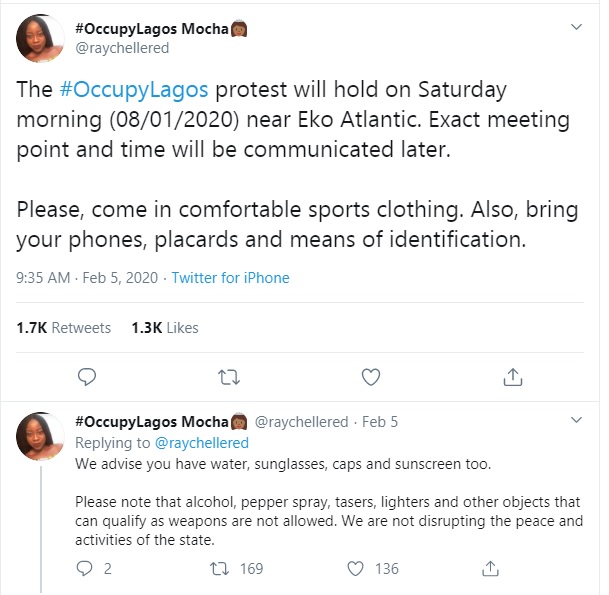Share the reply tweet about water and sunscreen
This screenshot has width=609, height=595.
[x=491, y=568]
